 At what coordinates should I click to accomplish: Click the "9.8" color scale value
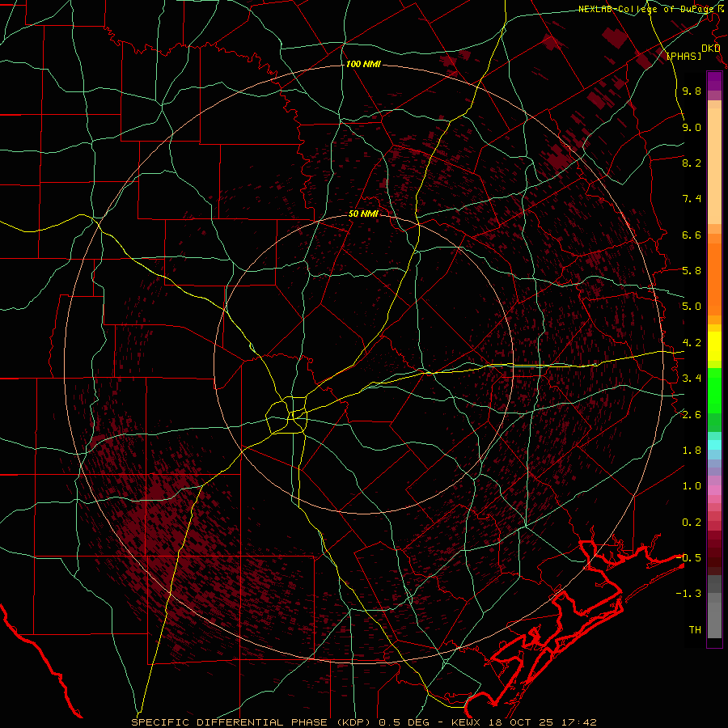point(692,91)
